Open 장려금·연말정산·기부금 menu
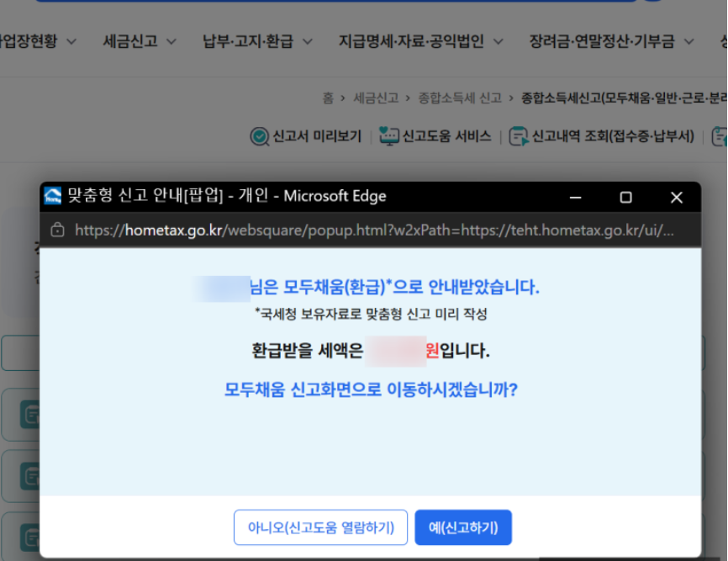The height and width of the screenshot is (561, 728). pyautogui.click(x=602, y=41)
